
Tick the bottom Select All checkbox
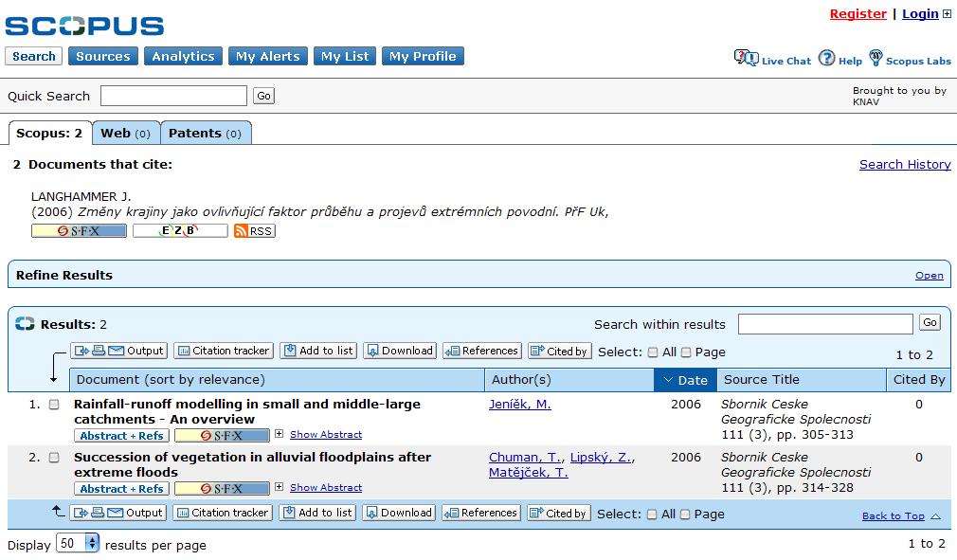pyautogui.click(x=652, y=515)
